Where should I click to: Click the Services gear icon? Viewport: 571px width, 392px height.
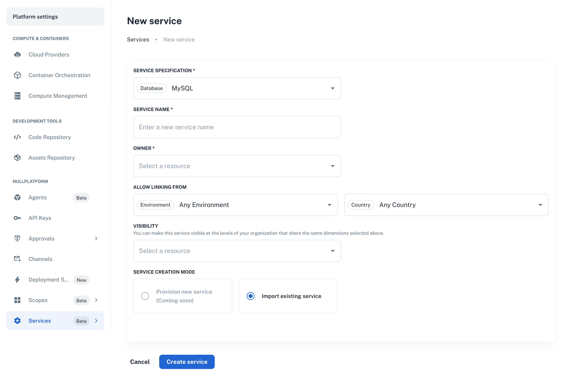click(17, 320)
